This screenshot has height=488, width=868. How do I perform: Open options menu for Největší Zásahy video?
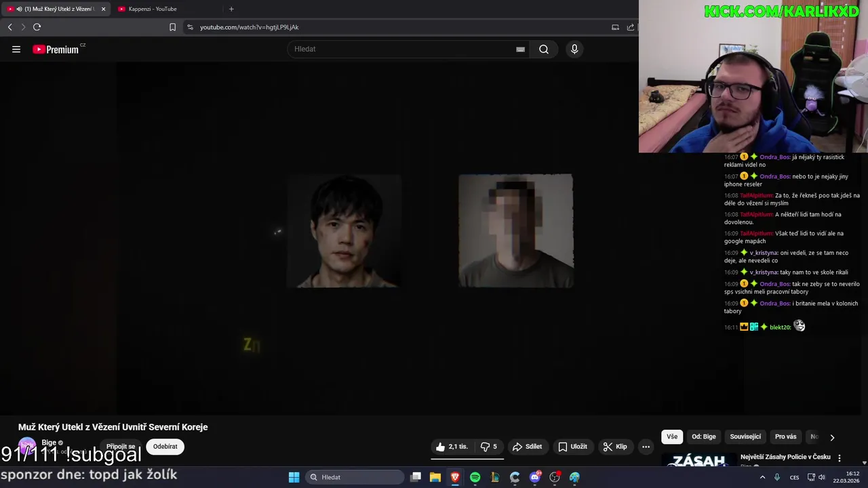[840, 458]
